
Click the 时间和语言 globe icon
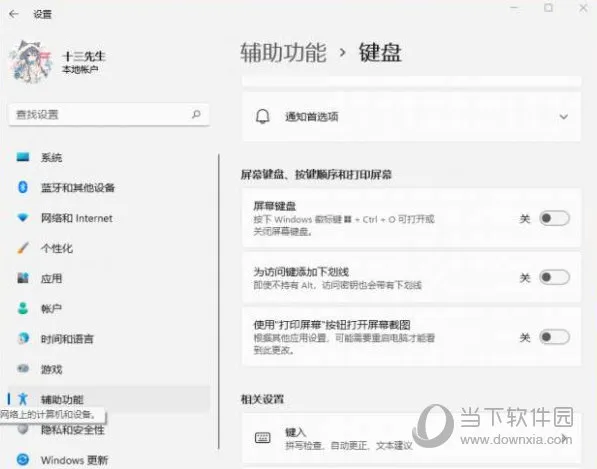(x=23, y=338)
